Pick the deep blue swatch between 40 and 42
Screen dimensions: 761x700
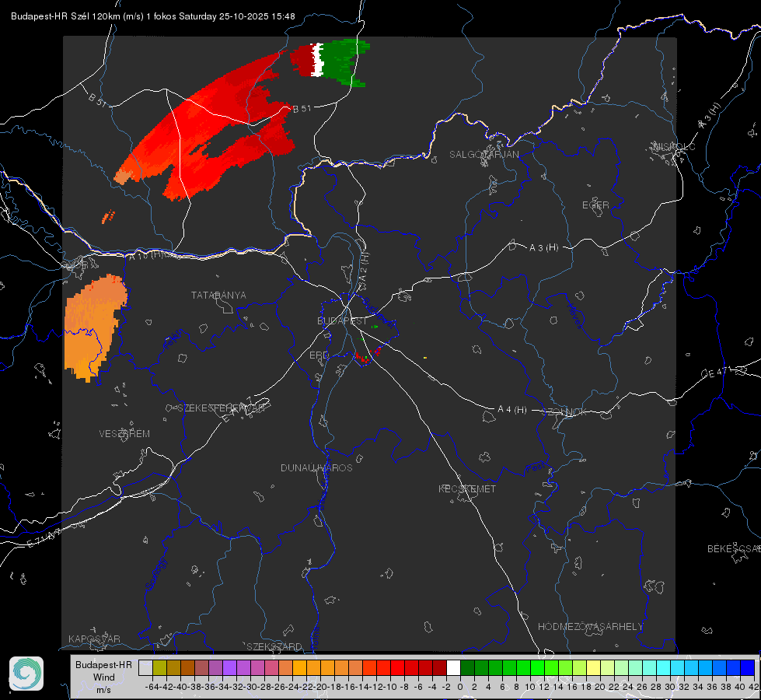(748, 667)
